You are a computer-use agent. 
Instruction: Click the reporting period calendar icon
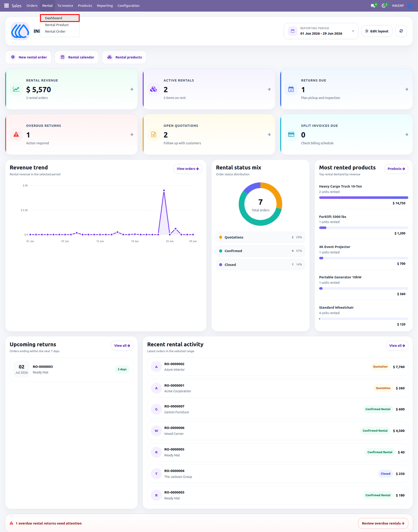293,31
